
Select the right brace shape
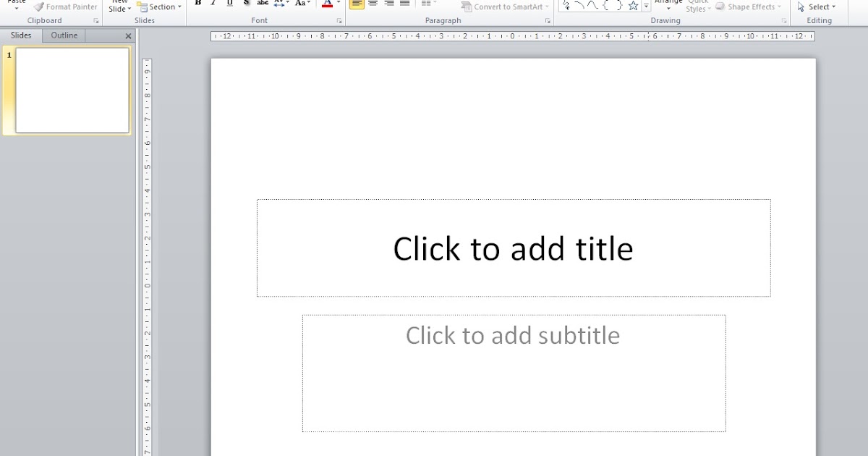(x=619, y=5)
